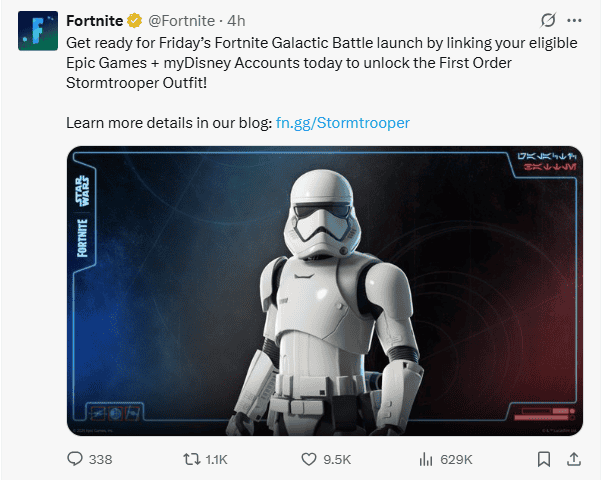Click the reply speech bubble icon

point(75,459)
